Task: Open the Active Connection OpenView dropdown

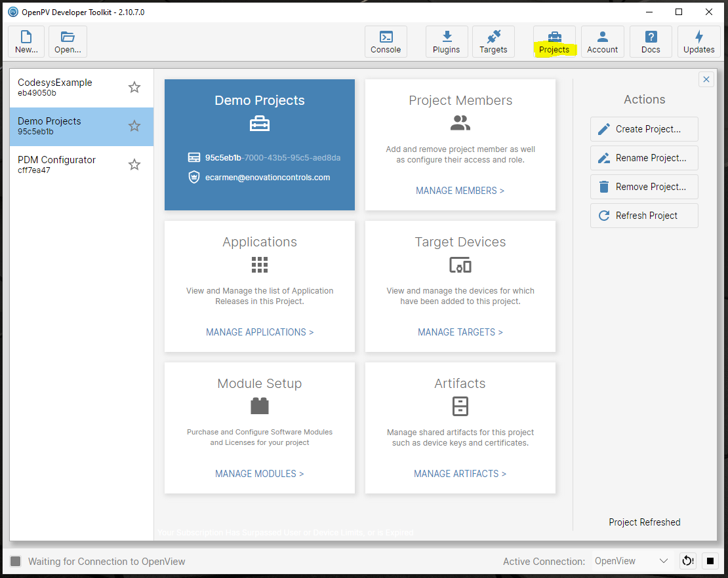Action: click(x=632, y=561)
